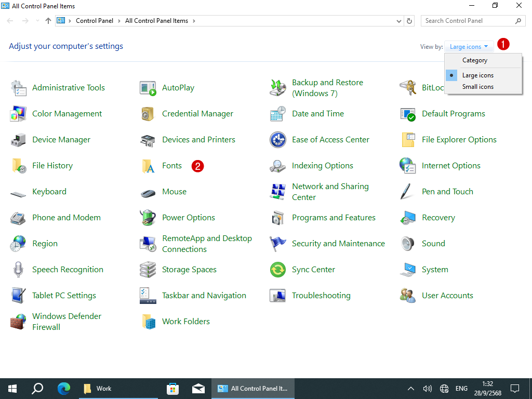Expand the recent locations chevron beside Forward
Screen dimensions: 532x399
(x=37, y=21)
